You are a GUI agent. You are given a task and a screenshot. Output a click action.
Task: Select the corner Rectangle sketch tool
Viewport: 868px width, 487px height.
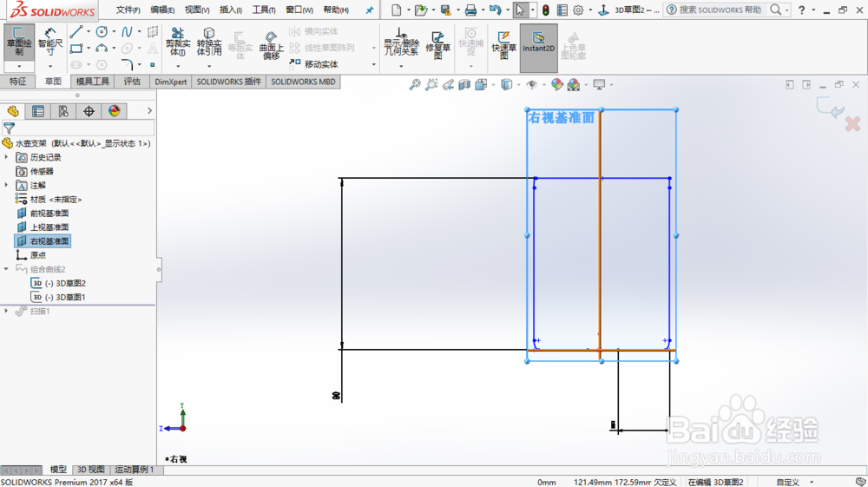click(x=76, y=48)
